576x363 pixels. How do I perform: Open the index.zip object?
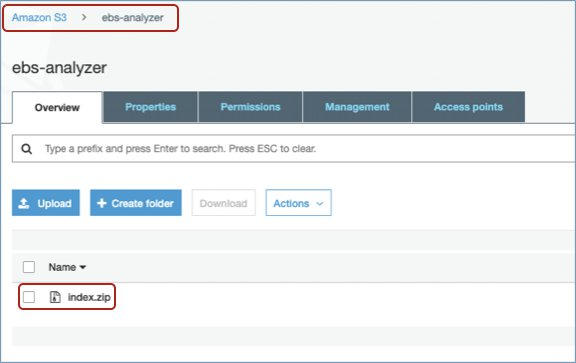(89, 297)
